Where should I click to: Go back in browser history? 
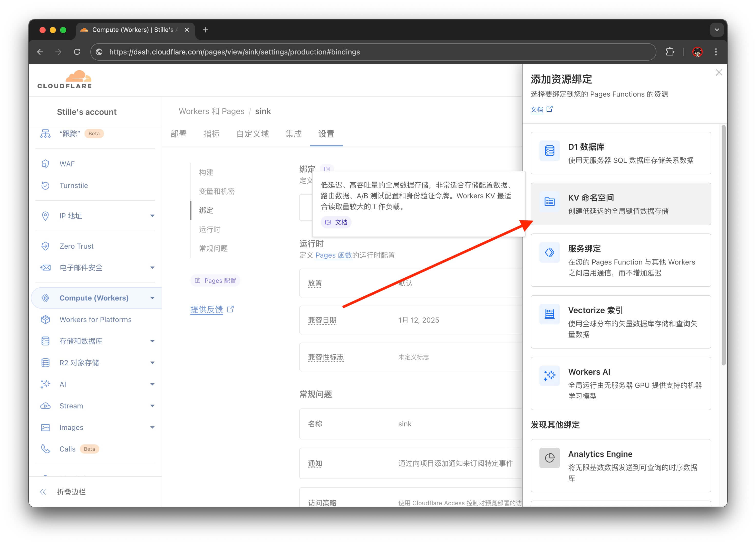[40, 52]
